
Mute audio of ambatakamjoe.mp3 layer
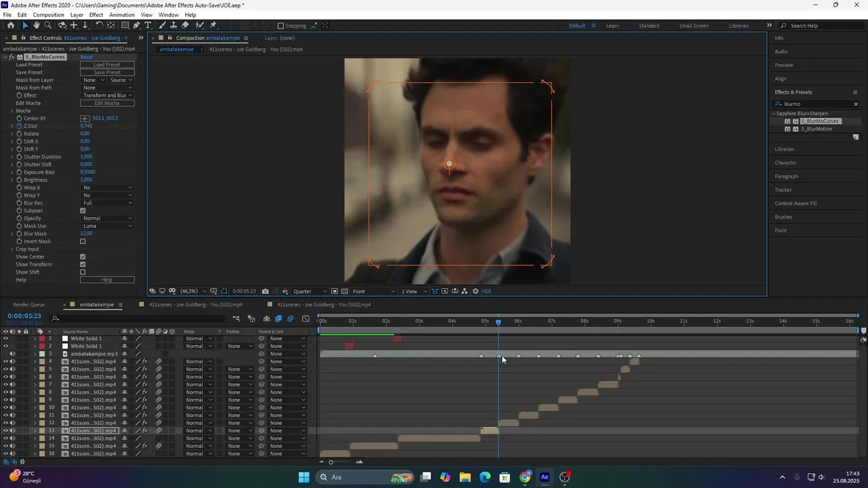pyautogui.click(x=12, y=354)
